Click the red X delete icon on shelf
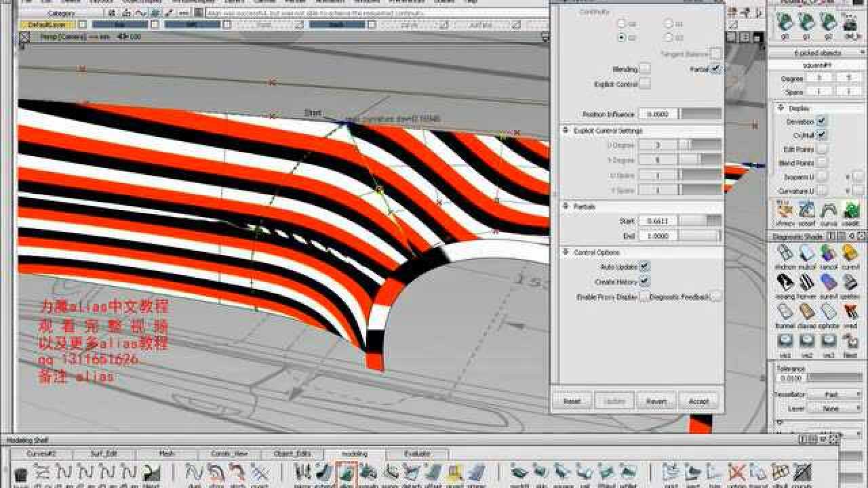 737,472
